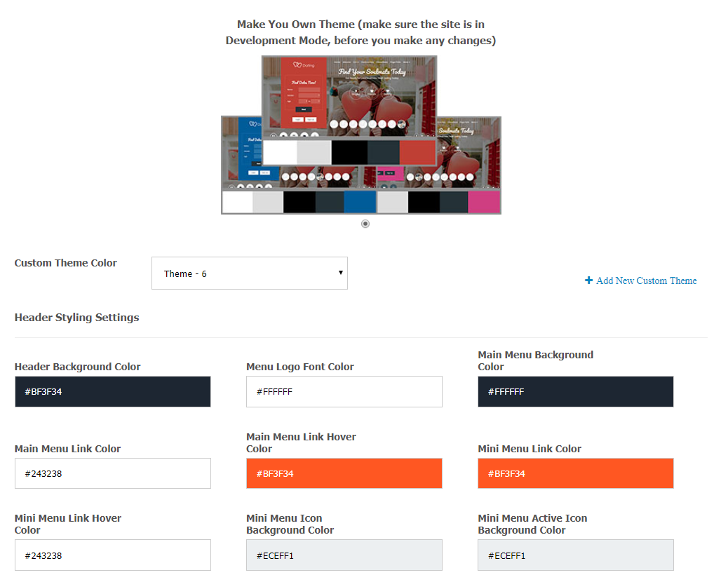The height and width of the screenshot is (582, 728).
Task: Open Mini Menu Icon Background Color field
Action: (x=344, y=555)
